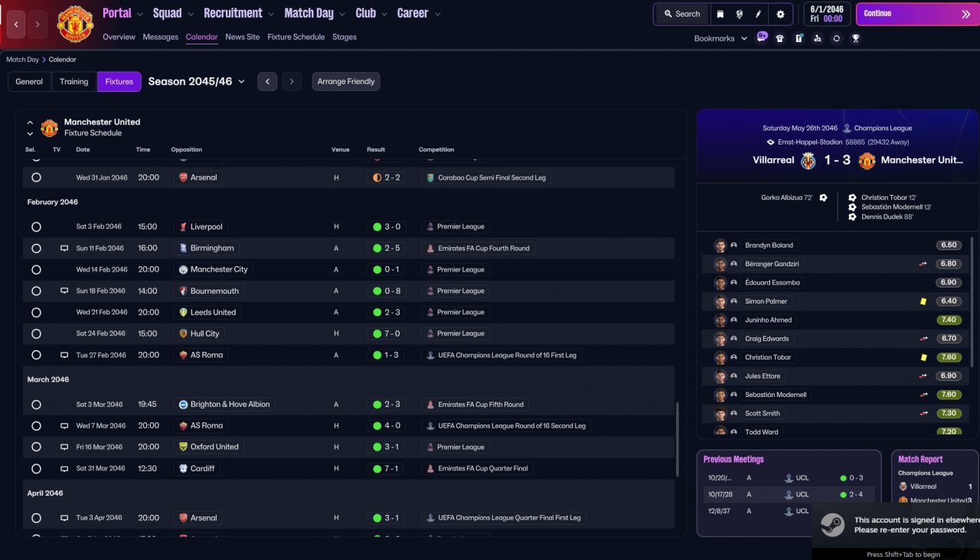Open the Recruitment dropdown menu

239,13
